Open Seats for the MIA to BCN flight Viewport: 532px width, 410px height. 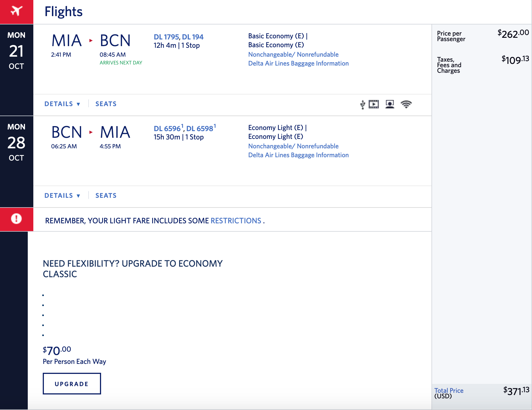click(x=106, y=104)
